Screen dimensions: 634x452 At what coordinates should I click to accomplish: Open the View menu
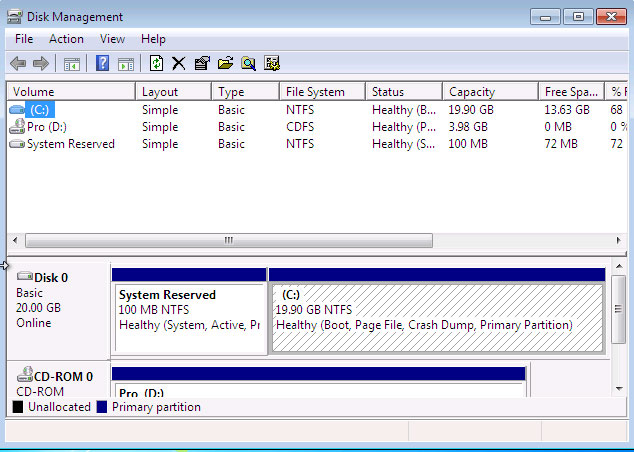tap(112, 39)
